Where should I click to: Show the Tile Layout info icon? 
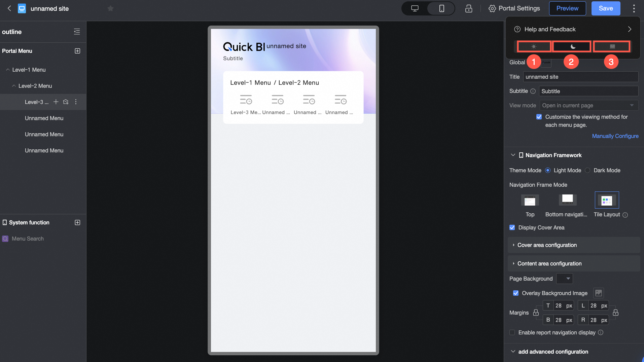[x=625, y=215]
